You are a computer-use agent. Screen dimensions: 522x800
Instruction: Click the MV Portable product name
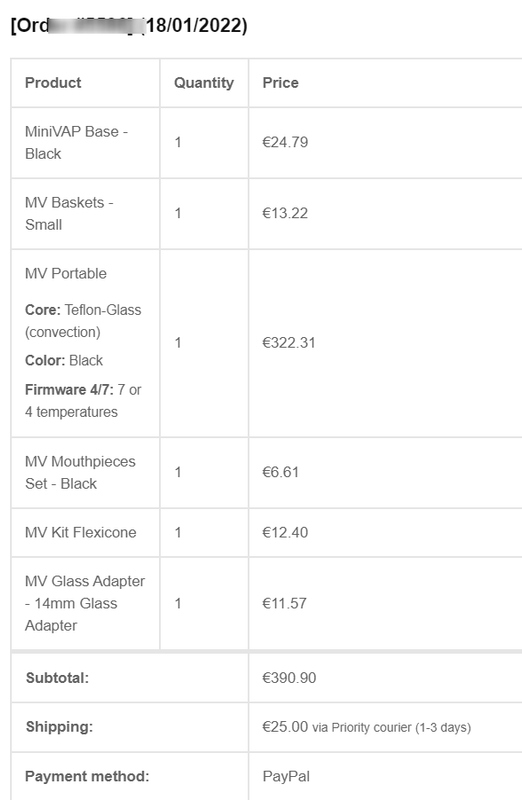(66, 273)
